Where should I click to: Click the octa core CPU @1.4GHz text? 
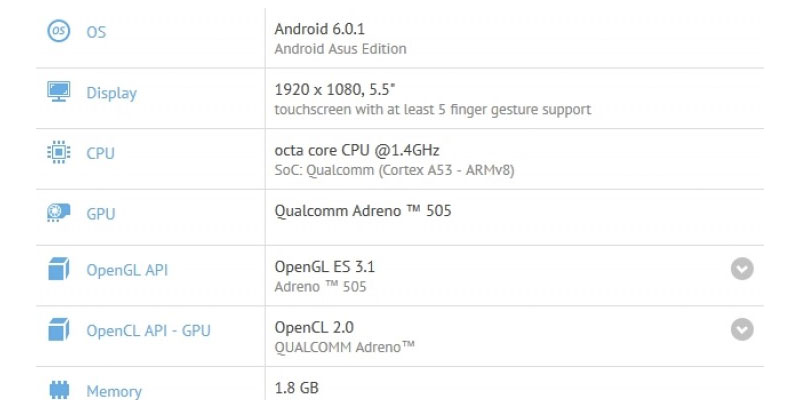tap(357, 150)
